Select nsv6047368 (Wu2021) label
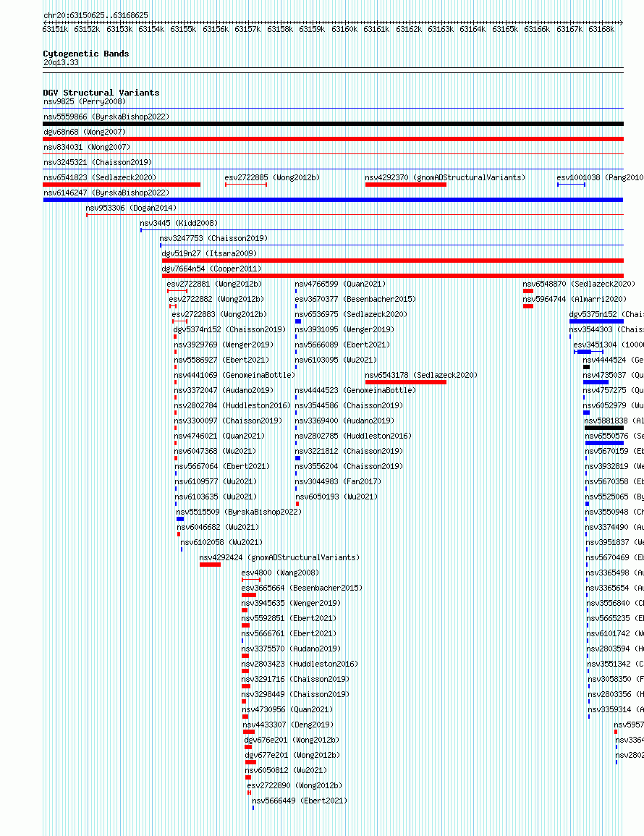 coord(216,451)
